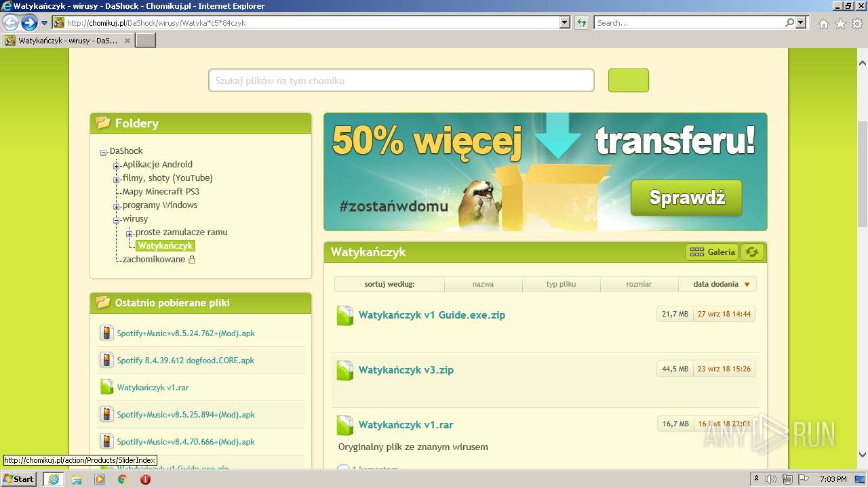The width and height of the screenshot is (868, 488).
Task: Open Internet Explorer from the taskbar
Action: coord(53,479)
